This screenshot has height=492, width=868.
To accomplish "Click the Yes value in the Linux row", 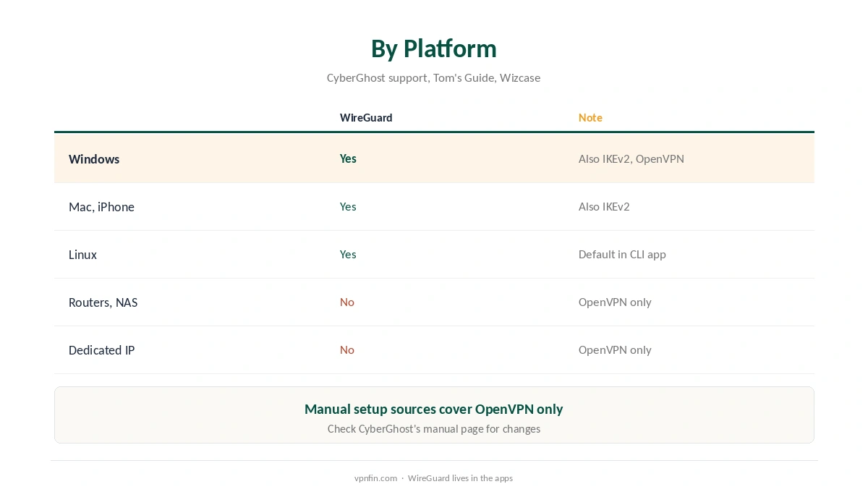I will pyautogui.click(x=348, y=255).
